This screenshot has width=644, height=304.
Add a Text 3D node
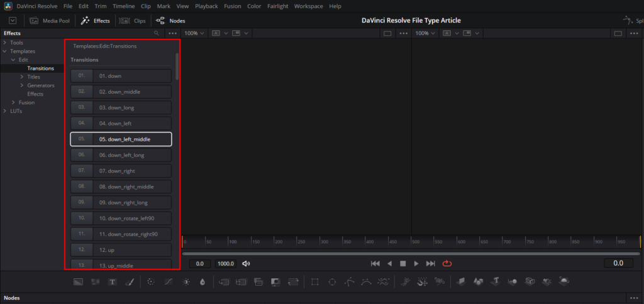click(496, 281)
